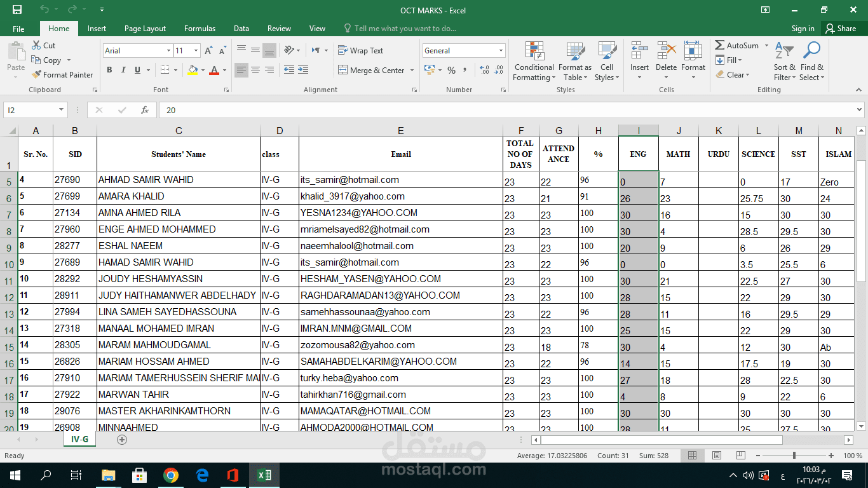This screenshot has width=868, height=488.
Task: Click the Delete cells icon
Action: point(666,51)
